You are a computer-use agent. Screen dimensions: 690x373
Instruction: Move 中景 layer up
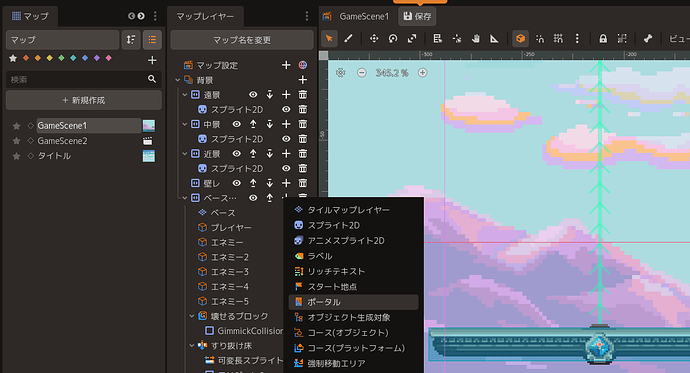[x=253, y=124]
